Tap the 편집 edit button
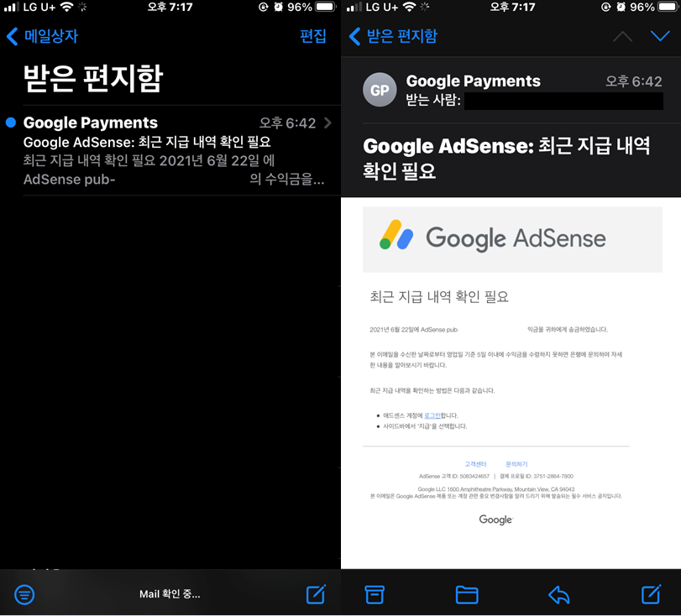The height and width of the screenshot is (616, 681). (x=312, y=36)
